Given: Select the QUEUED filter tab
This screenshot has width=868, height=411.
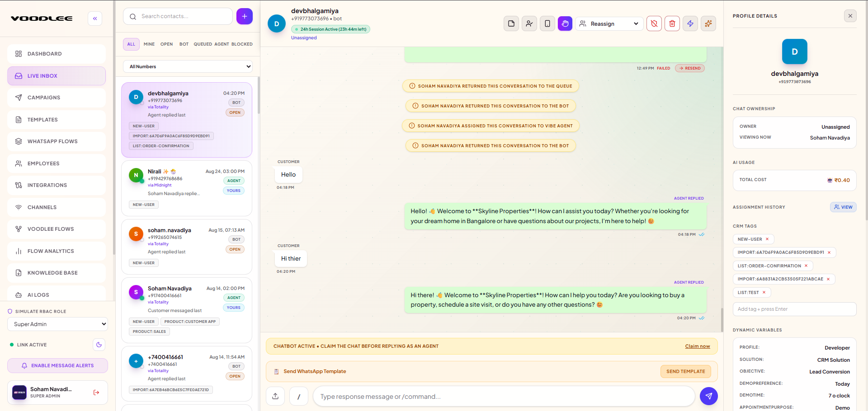Looking at the screenshot, I should [203, 44].
